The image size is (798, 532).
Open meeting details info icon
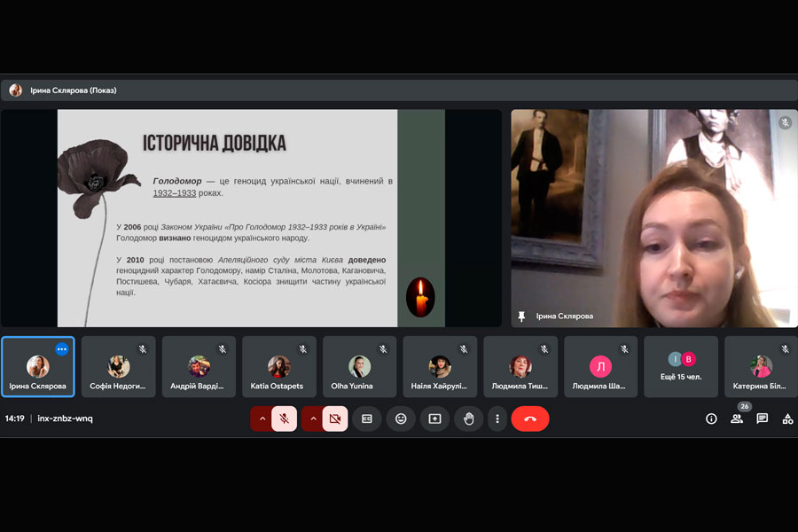coord(711,419)
